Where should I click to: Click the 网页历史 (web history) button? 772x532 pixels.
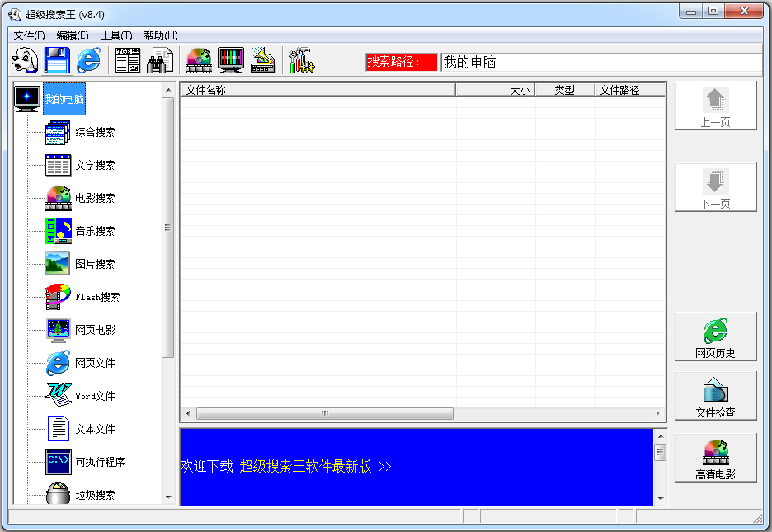pyautogui.click(x=714, y=337)
